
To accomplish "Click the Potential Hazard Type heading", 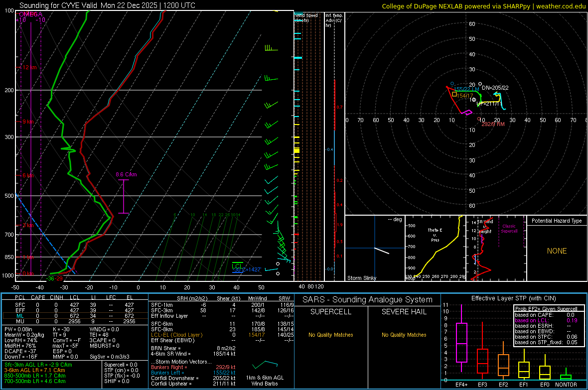I will (557, 221).
